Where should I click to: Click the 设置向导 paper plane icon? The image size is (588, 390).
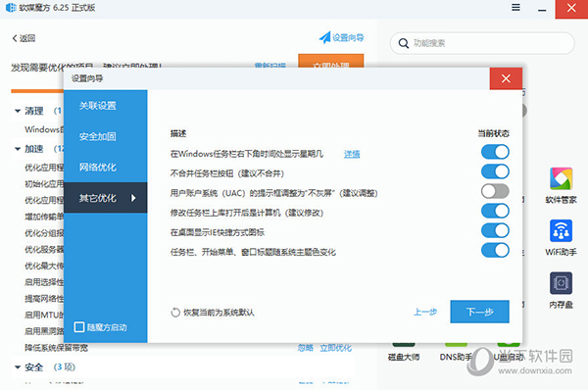point(324,37)
